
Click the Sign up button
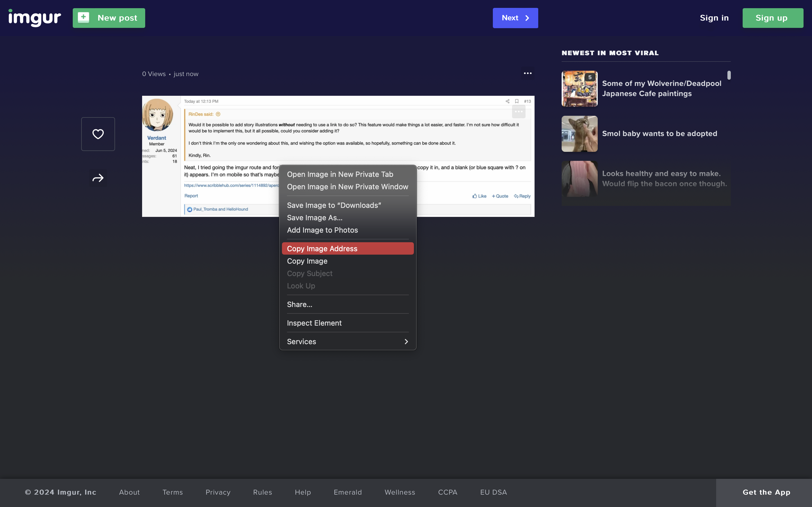773,17
